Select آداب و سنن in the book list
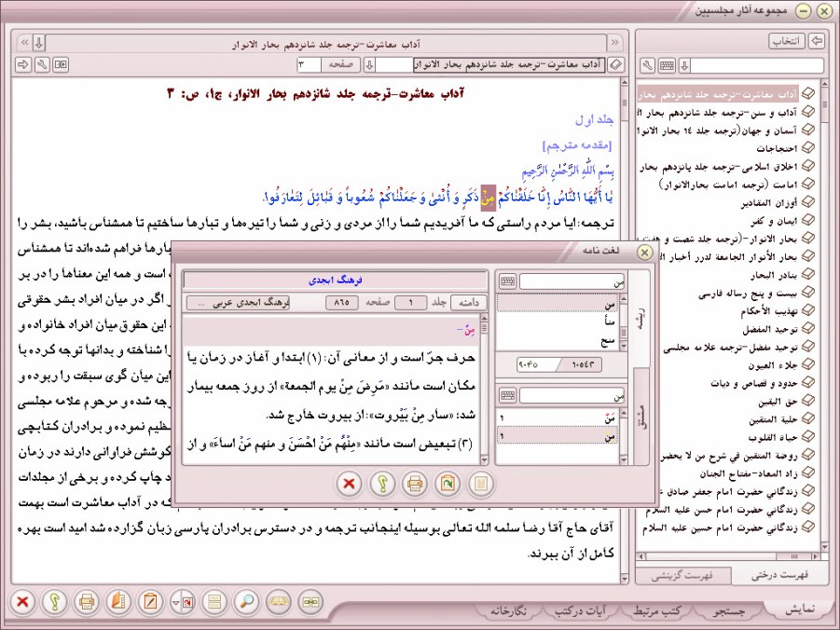This screenshot has width=840, height=630. [x=718, y=112]
